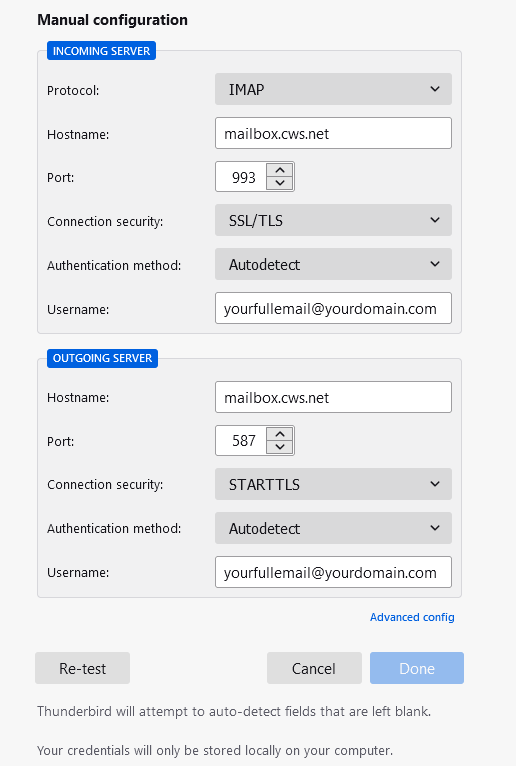This screenshot has width=516, height=766.
Task: Open outgoing Connection security STARTTLS dropdown
Action: click(x=333, y=484)
